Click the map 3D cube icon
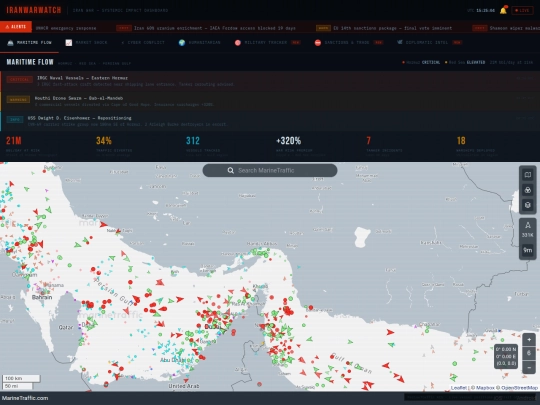Viewport: 540px width, 405px height. 528,205
